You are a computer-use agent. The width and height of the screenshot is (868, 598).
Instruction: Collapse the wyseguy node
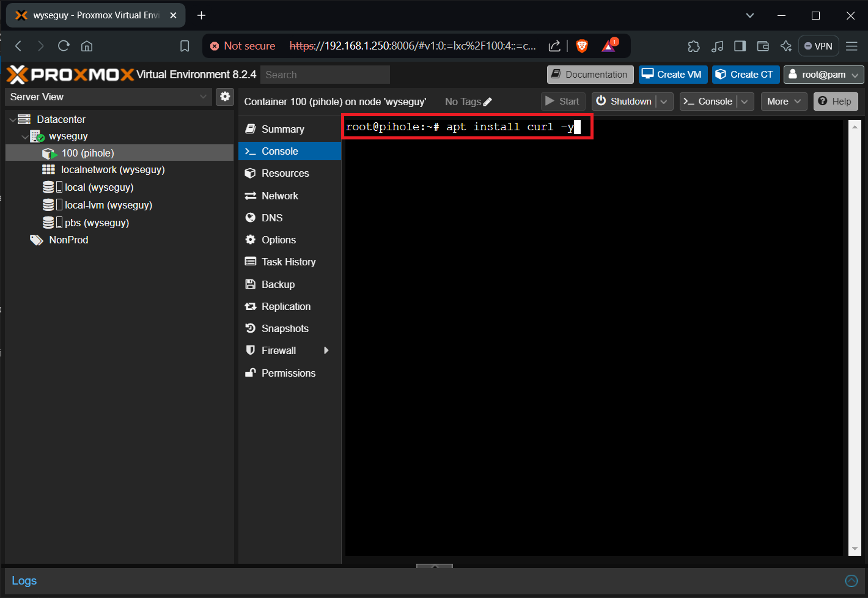(24, 136)
